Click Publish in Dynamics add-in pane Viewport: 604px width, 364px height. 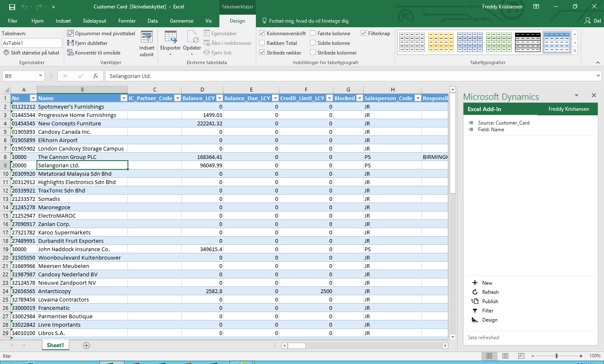(x=490, y=302)
